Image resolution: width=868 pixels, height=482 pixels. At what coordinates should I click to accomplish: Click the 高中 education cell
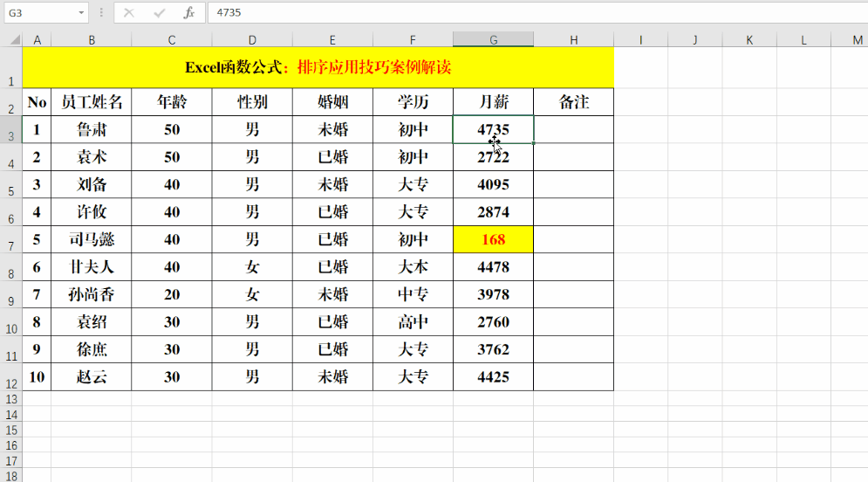[413, 322]
